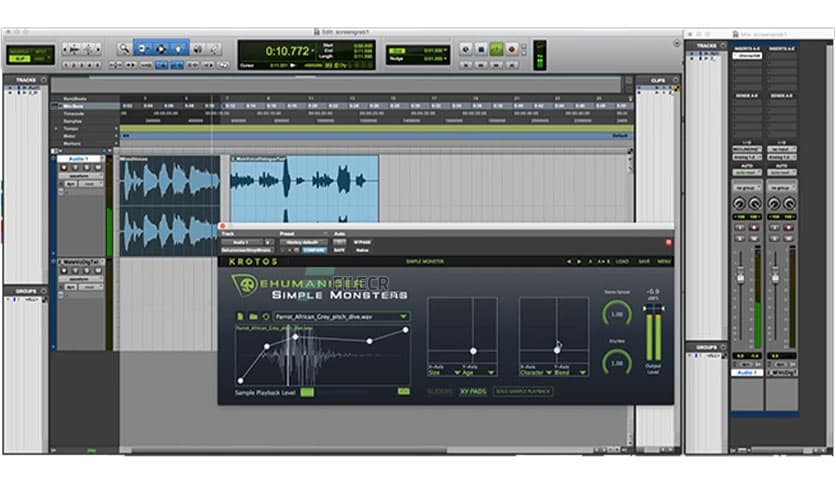Screen dimensions: 836x484
Task: Click the SAVE preset button
Action: [643, 261]
